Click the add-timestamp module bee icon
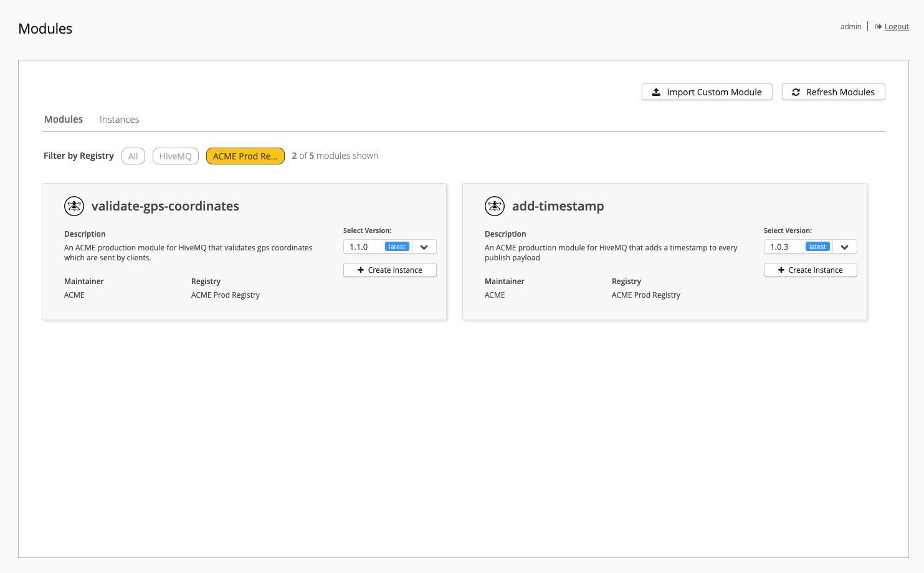This screenshot has height=573, width=924. click(495, 206)
